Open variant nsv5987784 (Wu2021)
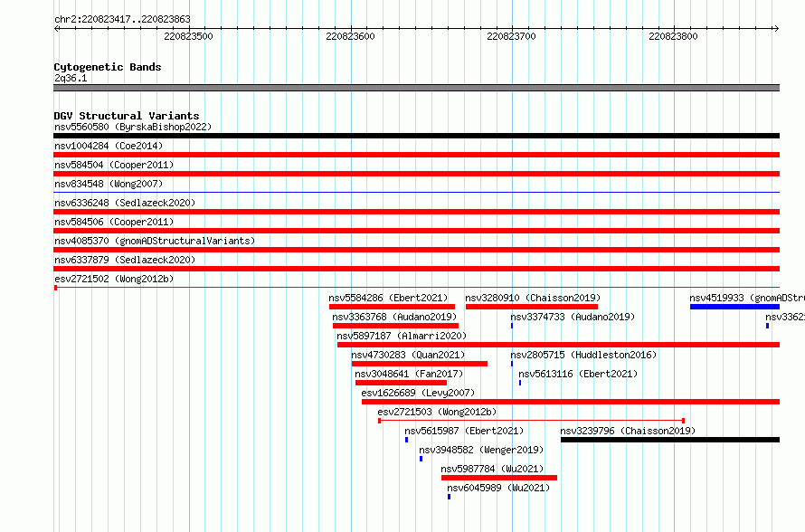This screenshot has width=805, height=532. (492, 469)
